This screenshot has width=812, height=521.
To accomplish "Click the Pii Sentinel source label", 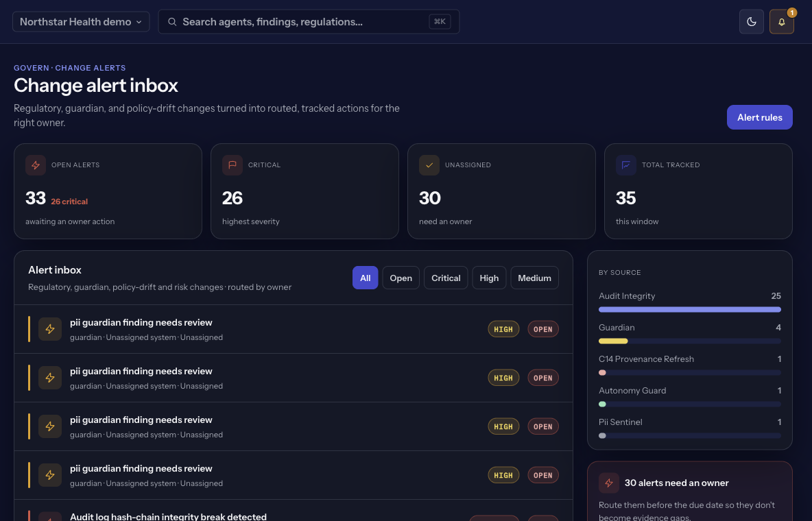I will pos(621,422).
